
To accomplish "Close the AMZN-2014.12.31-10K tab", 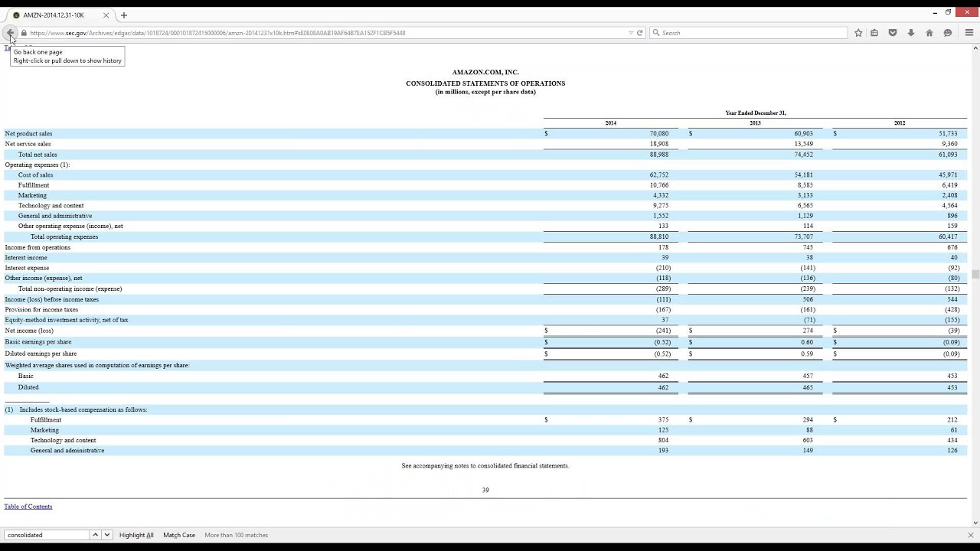I will [x=106, y=15].
